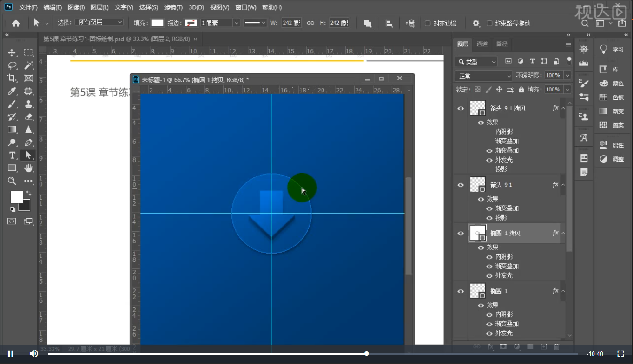Open the 所有图层 selection dropdown
Image resolution: width=633 pixels, height=364 pixels.
(99, 22)
